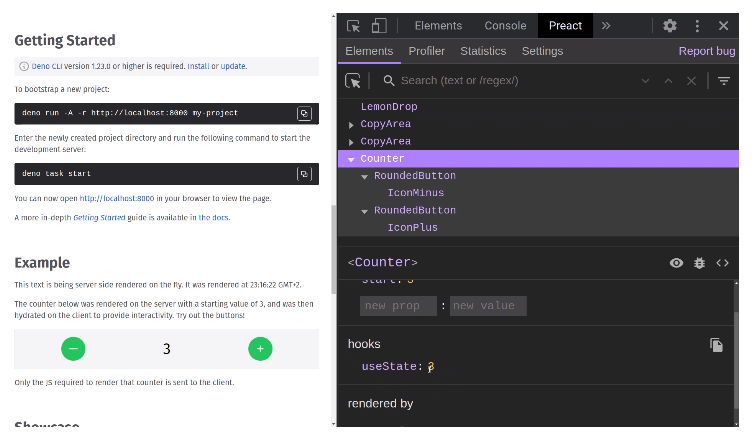
Task: Click the Report bug link
Action: (x=706, y=51)
